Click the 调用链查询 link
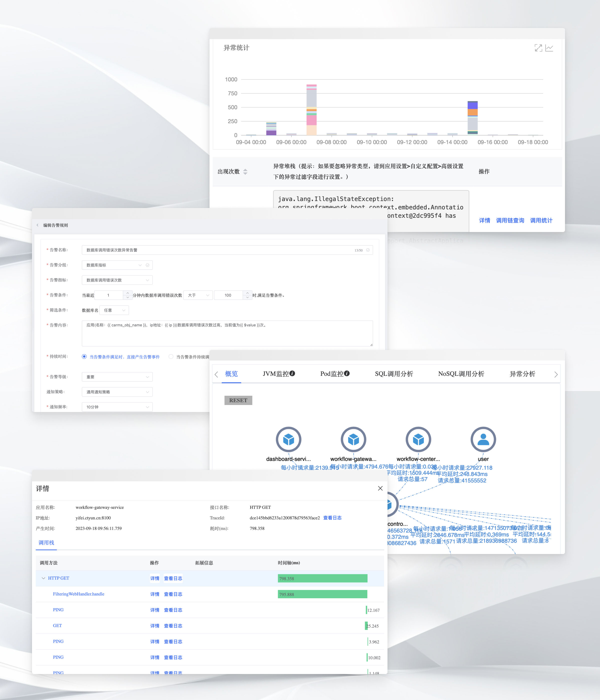The width and height of the screenshot is (600, 700). [510, 220]
